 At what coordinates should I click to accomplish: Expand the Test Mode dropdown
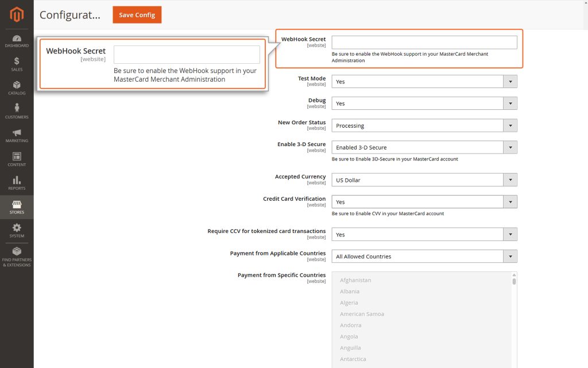click(x=510, y=81)
